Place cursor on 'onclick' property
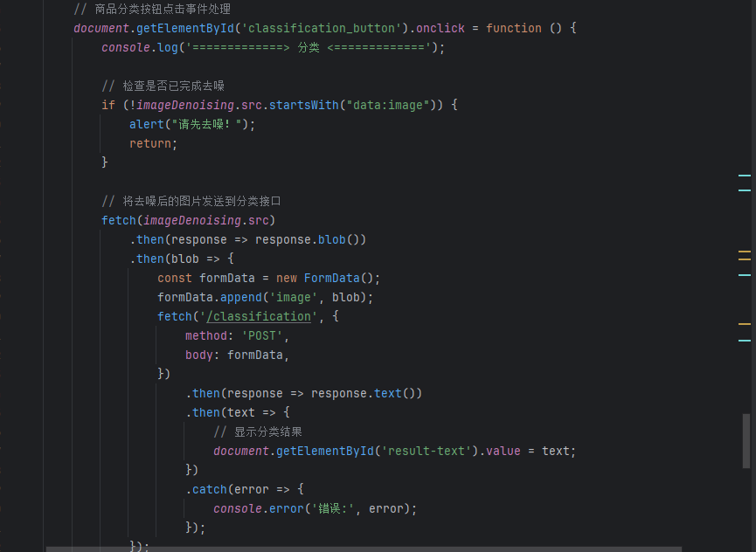Image resolution: width=756 pixels, height=552 pixels. click(x=440, y=28)
